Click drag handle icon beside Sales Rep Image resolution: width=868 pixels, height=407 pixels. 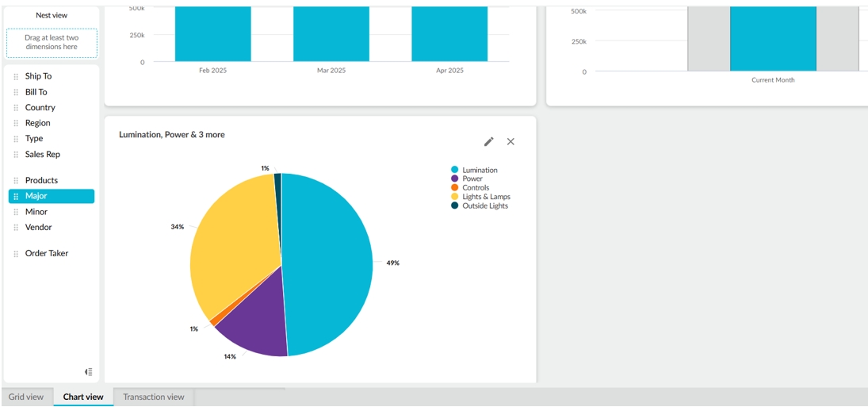click(16, 155)
